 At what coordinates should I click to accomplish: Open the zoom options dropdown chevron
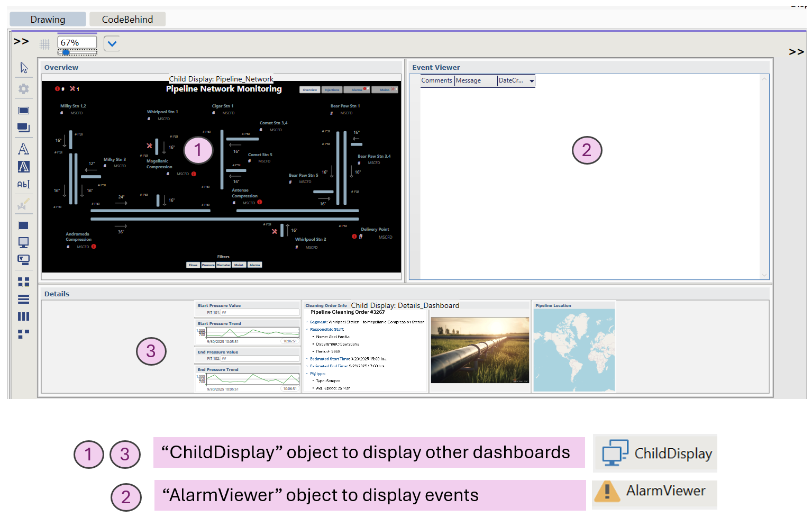point(112,43)
